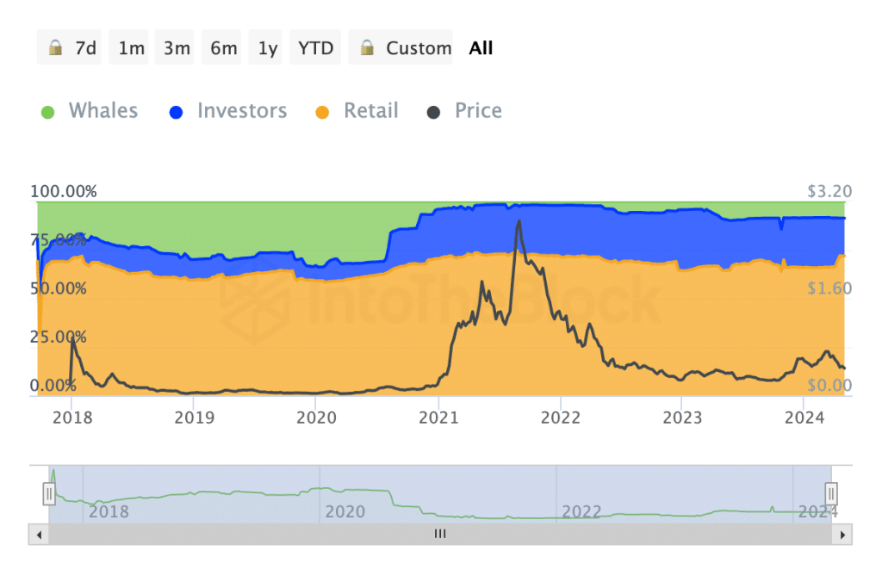The width and height of the screenshot is (882, 588).
Task: Click the $3.20 price axis label
Action: click(829, 192)
